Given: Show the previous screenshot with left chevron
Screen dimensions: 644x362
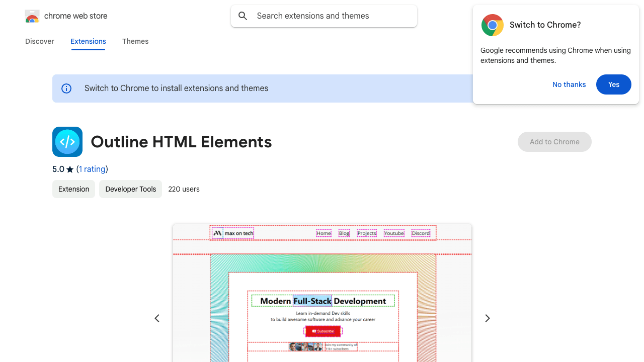Looking at the screenshot, I should 157,318.
